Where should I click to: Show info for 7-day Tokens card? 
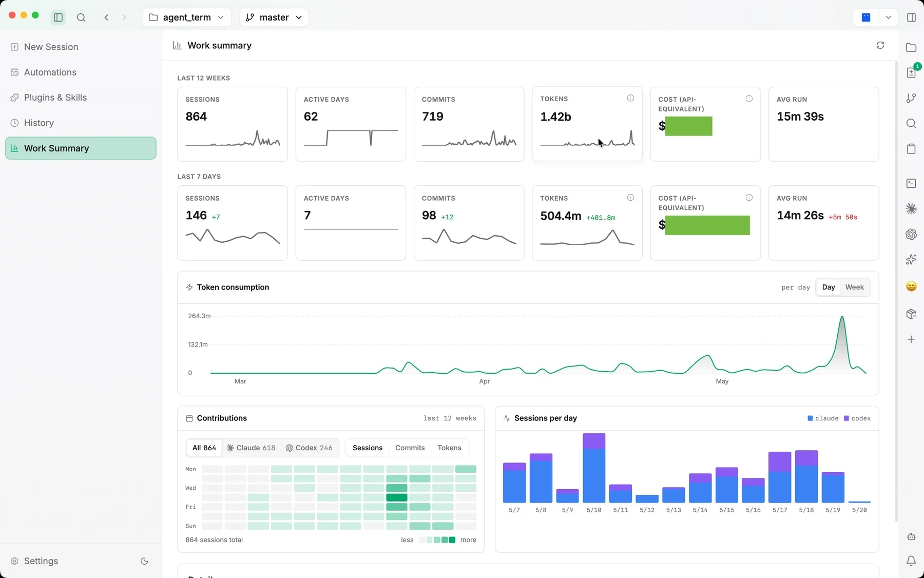pyautogui.click(x=630, y=198)
